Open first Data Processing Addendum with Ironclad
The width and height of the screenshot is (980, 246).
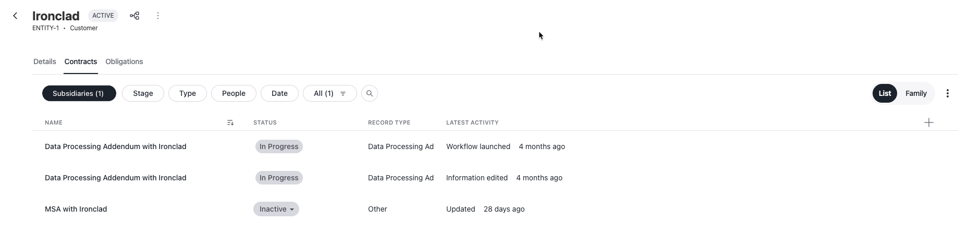click(x=116, y=146)
